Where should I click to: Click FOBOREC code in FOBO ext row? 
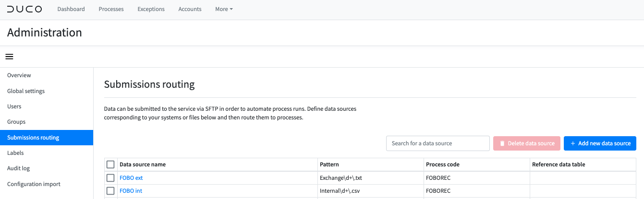[x=438, y=178]
